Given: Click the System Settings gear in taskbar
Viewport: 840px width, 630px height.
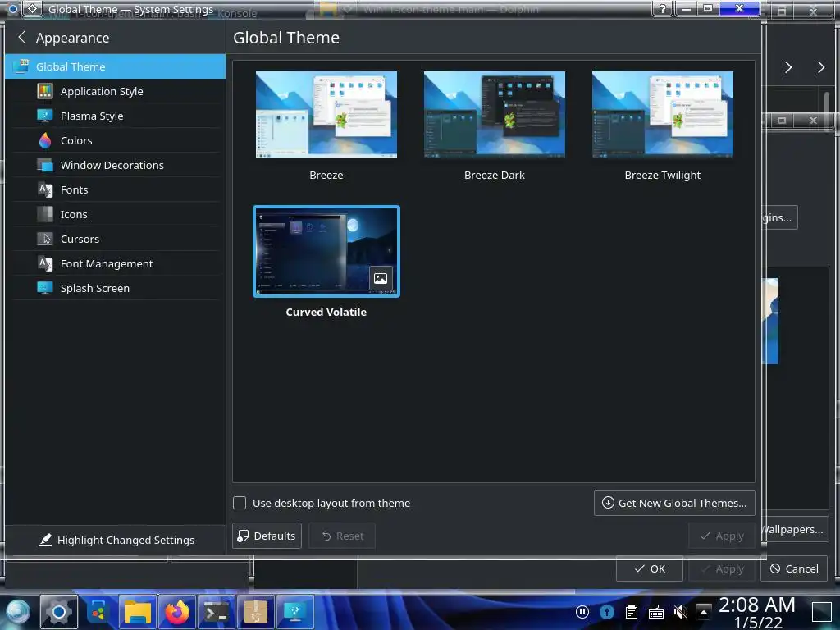Looking at the screenshot, I should (58, 612).
